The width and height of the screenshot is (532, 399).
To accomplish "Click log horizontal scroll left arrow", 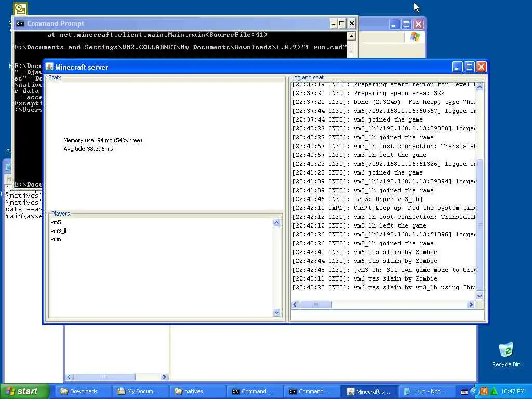I will pyautogui.click(x=295, y=304).
